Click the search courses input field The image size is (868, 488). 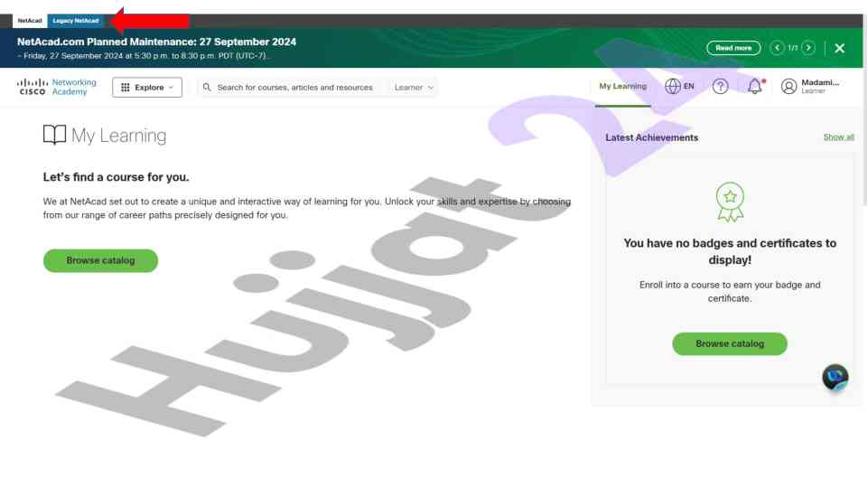point(294,88)
